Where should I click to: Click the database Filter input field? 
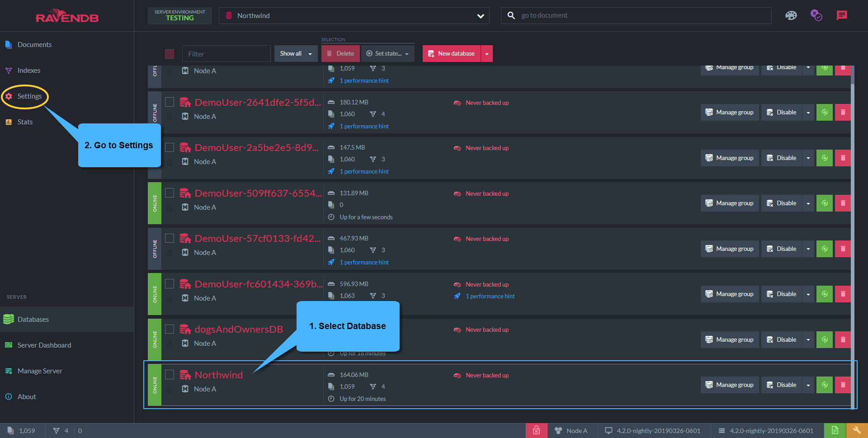coord(226,54)
